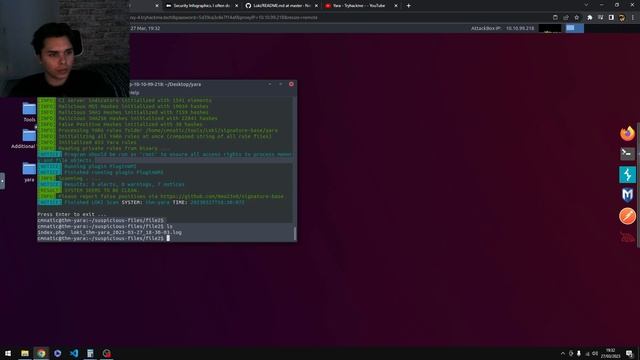Close the YouTube tab
This screenshot has height=360, width=640.
tap(396, 6)
